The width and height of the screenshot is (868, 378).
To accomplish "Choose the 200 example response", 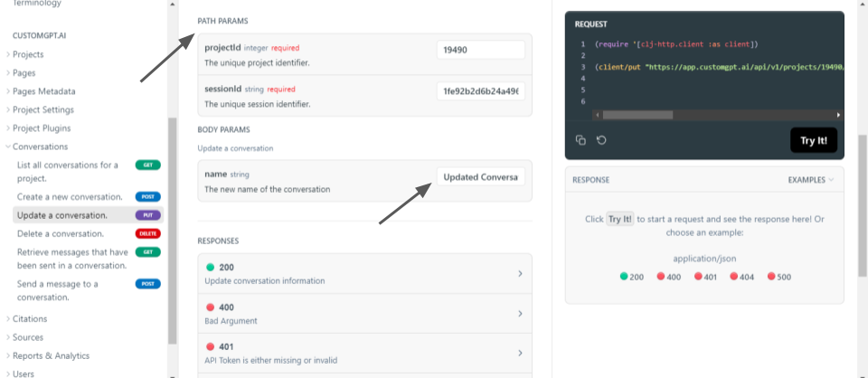I will 632,277.
